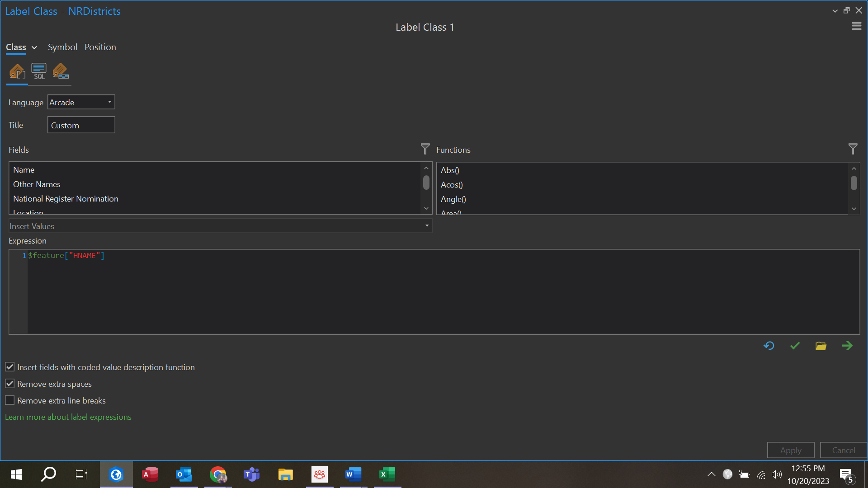
Task: Export the expression with green arrow icon
Action: [847, 345]
